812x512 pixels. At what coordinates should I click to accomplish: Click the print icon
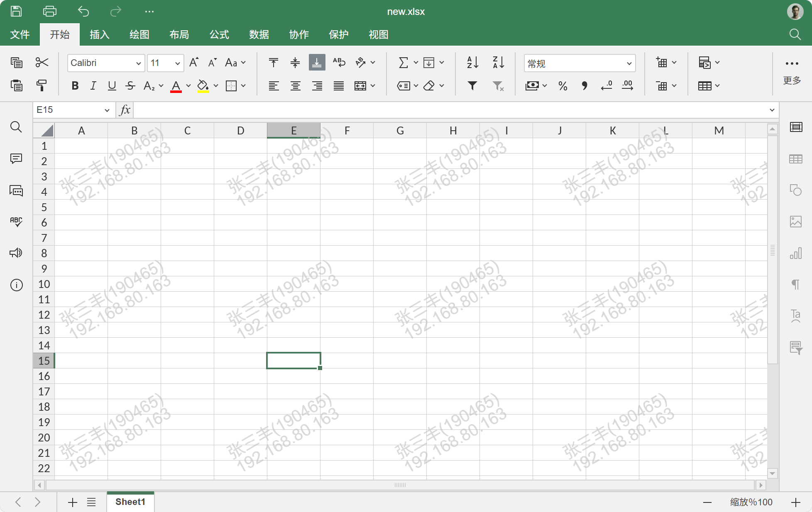coord(50,11)
